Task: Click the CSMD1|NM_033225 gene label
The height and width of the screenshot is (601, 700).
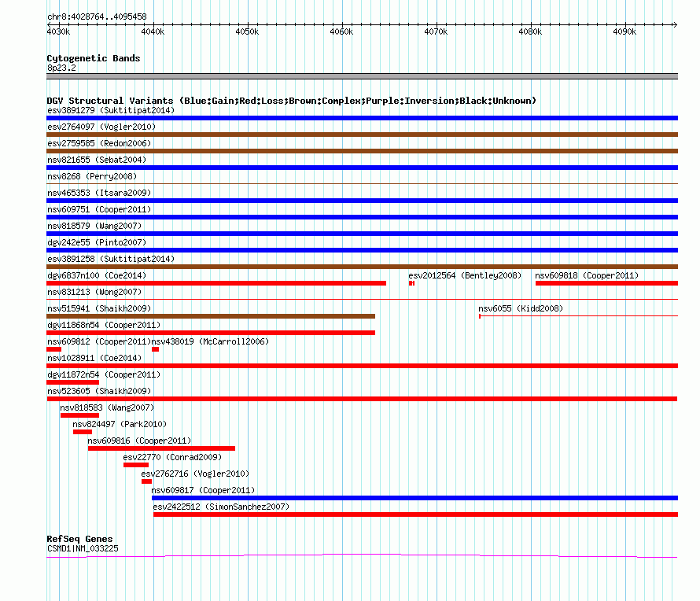Action: (x=83, y=548)
